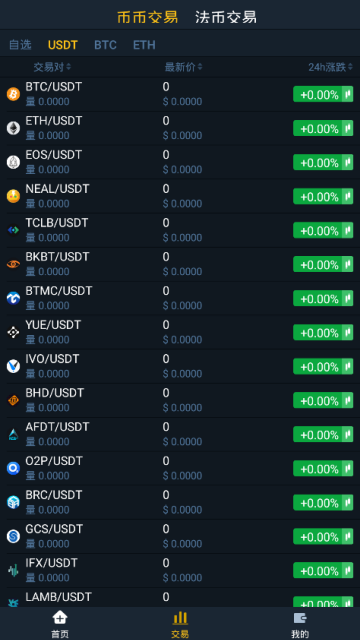360x640 pixels.
Task: Tap the Ethereum coin icon
Action: pos(13,128)
